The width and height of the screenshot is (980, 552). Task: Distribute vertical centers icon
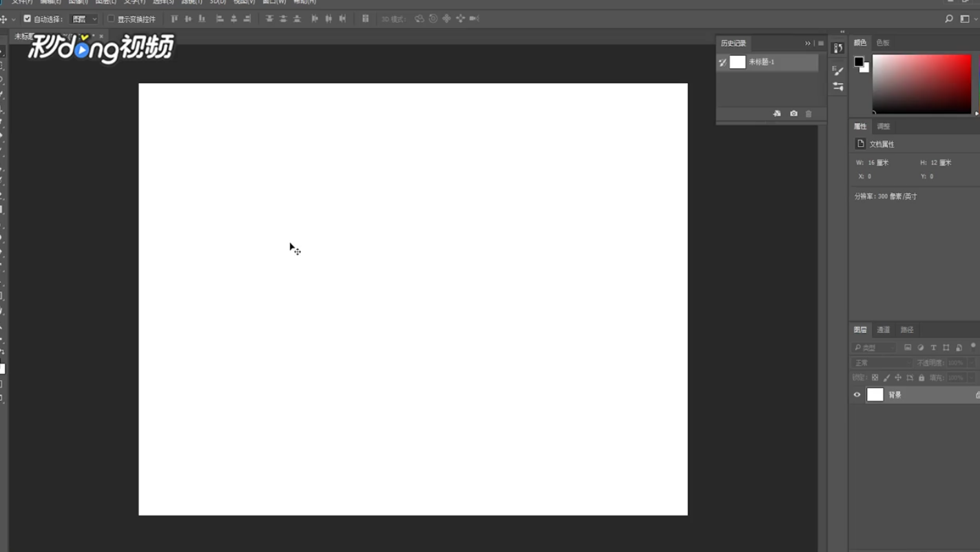tap(283, 19)
